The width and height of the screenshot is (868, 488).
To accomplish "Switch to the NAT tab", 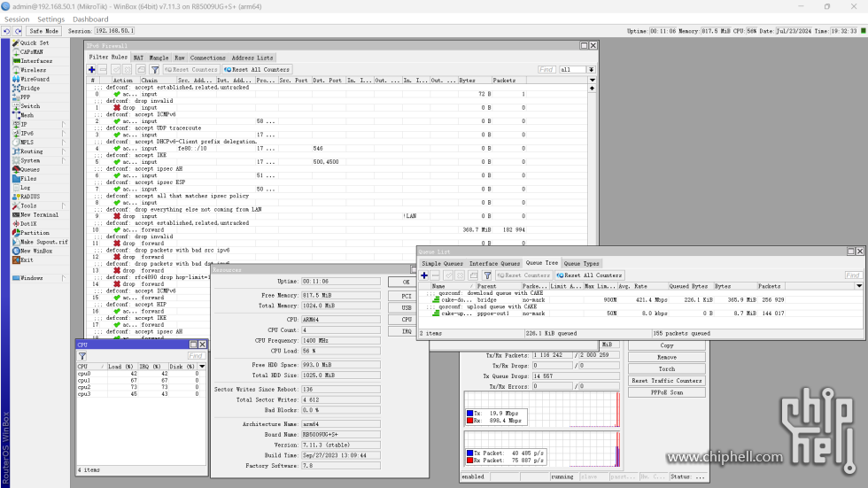I will pyautogui.click(x=138, y=58).
